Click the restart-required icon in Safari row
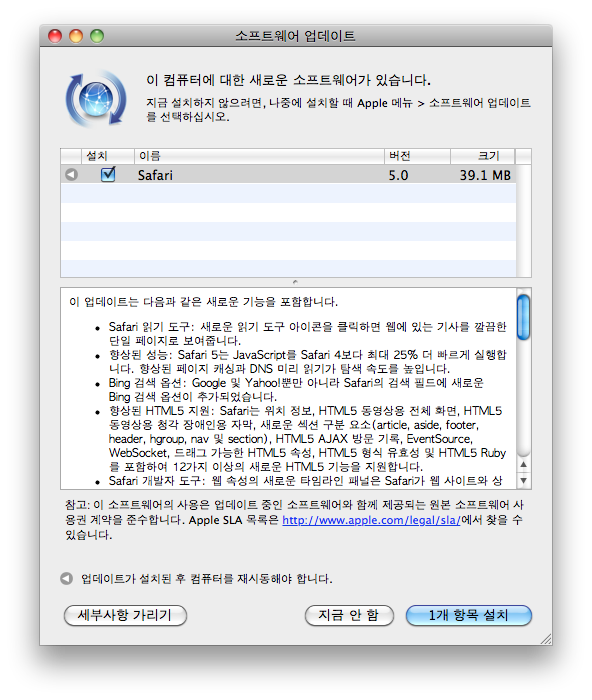The image size is (592, 700). [x=71, y=175]
